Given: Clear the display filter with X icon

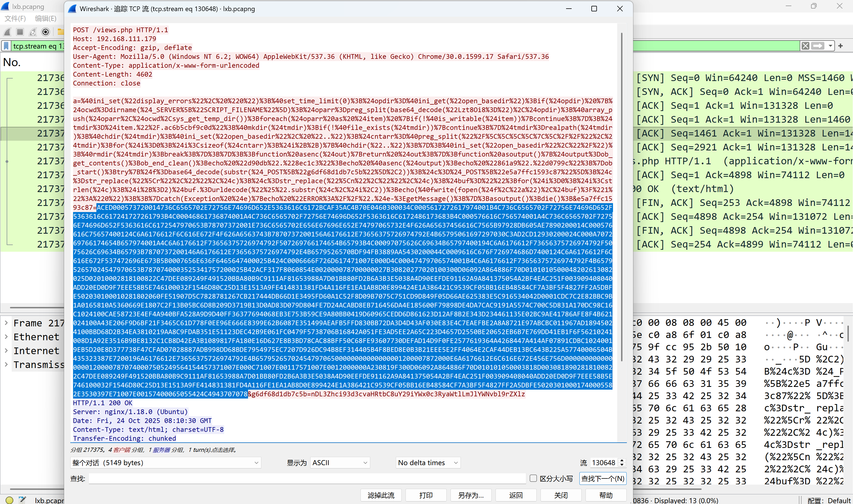Looking at the screenshot, I should tap(805, 46).
